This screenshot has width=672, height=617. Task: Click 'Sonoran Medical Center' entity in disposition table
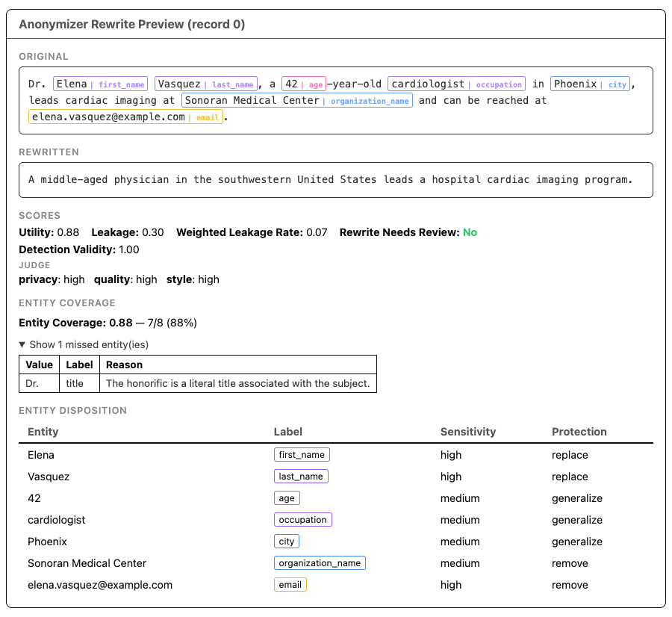(x=87, y=563)
